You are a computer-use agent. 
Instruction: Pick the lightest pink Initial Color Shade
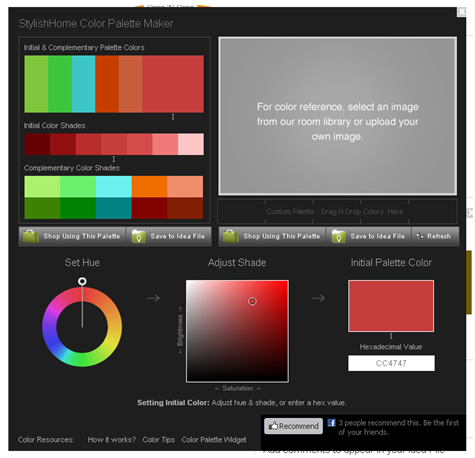tap(191, 144)
